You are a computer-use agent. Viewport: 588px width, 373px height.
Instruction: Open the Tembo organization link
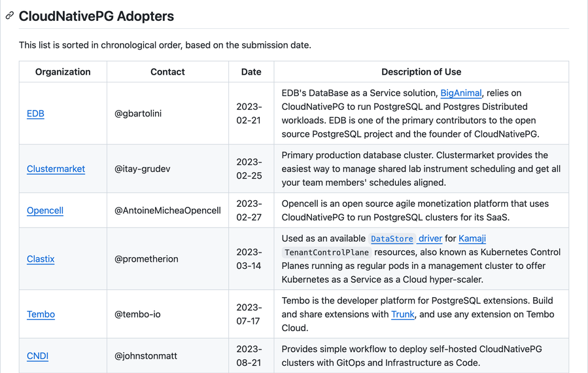[x=41, y=314]
